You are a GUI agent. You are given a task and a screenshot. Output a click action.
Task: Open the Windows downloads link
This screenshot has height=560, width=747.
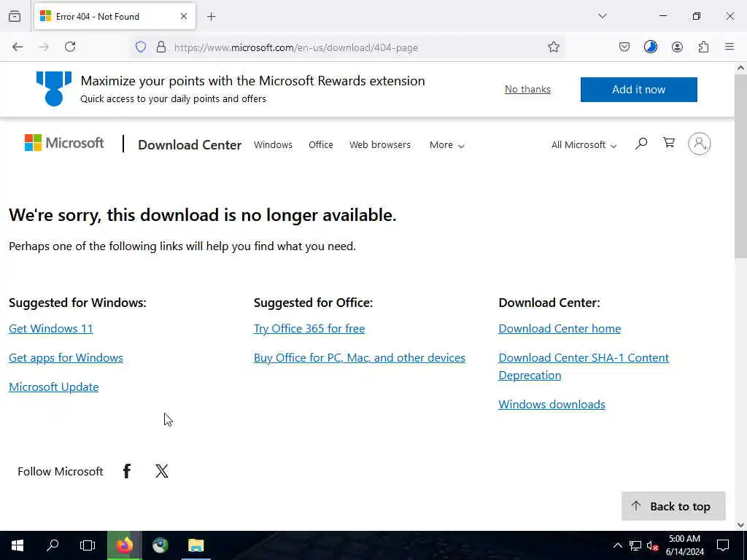click(x=551, y=404)
